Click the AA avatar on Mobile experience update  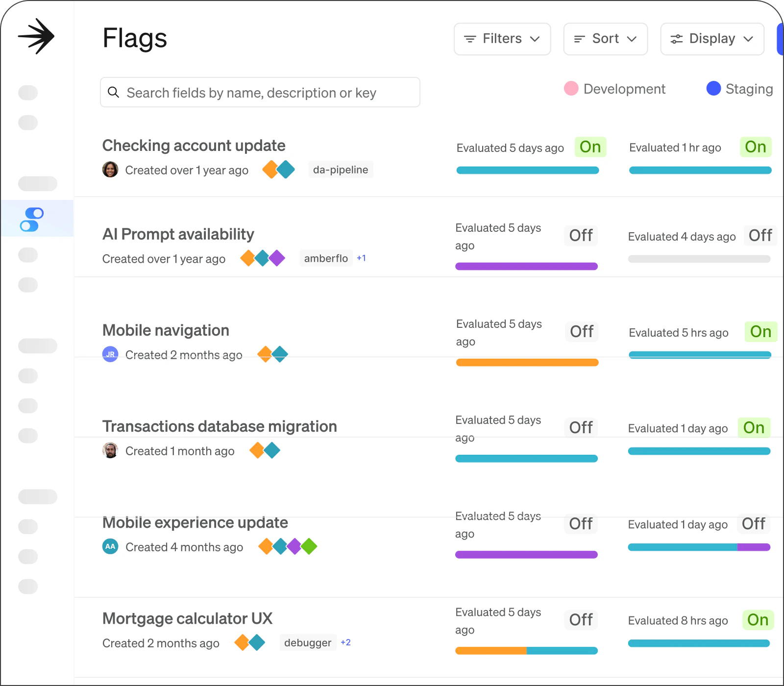pos(110,546)
